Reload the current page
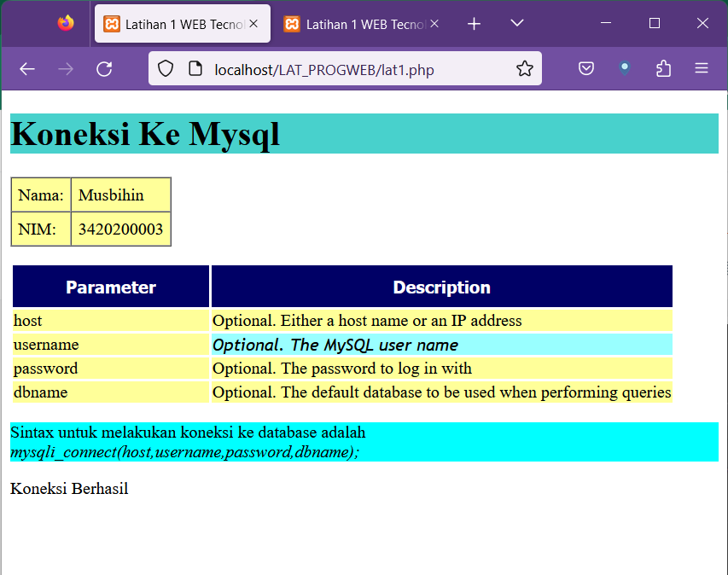The height and width of the screenshot is (575, 728). (x=104, y=69)
